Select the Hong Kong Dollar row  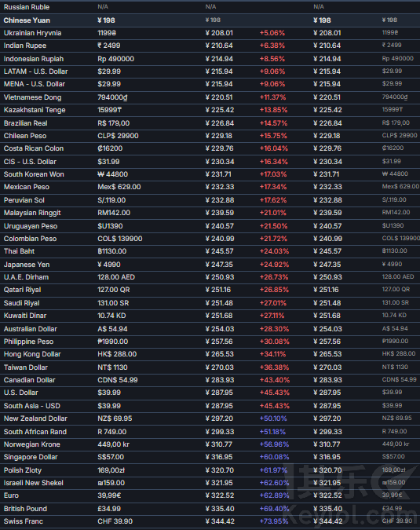pyautogui.click(x=210, y=354)
